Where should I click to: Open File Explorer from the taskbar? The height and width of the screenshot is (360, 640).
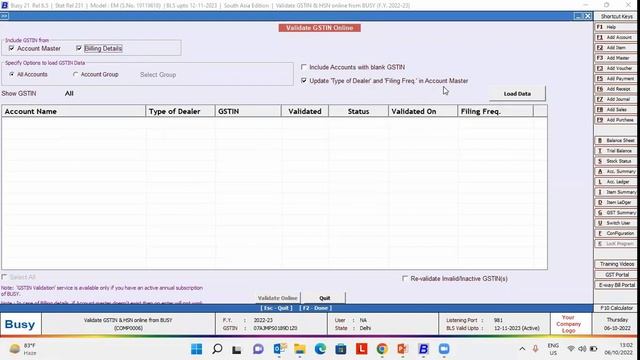(x=300, y=349)
